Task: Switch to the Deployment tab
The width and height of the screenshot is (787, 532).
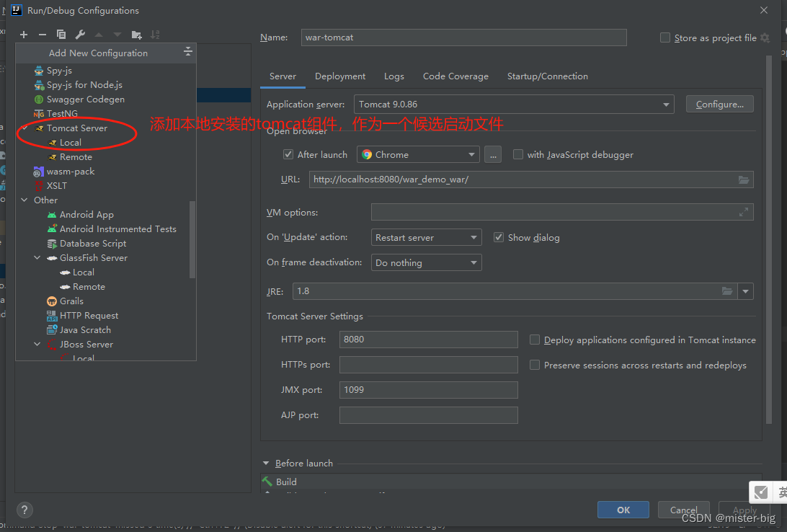Action: 339,76
